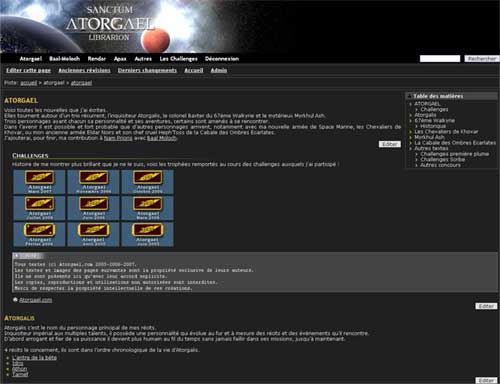Visit the Atorgael.com external link
This screenshot has width=500, height=384.
click(x=35, y=300)
